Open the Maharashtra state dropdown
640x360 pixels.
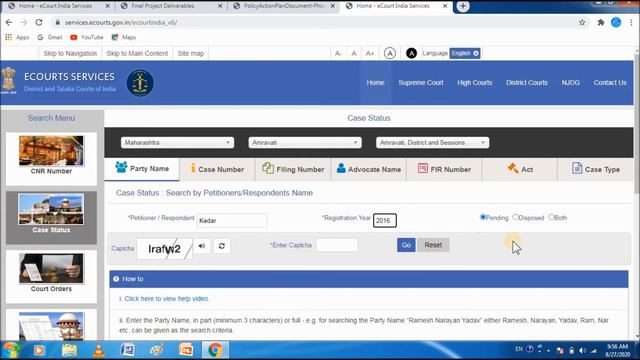177,142
